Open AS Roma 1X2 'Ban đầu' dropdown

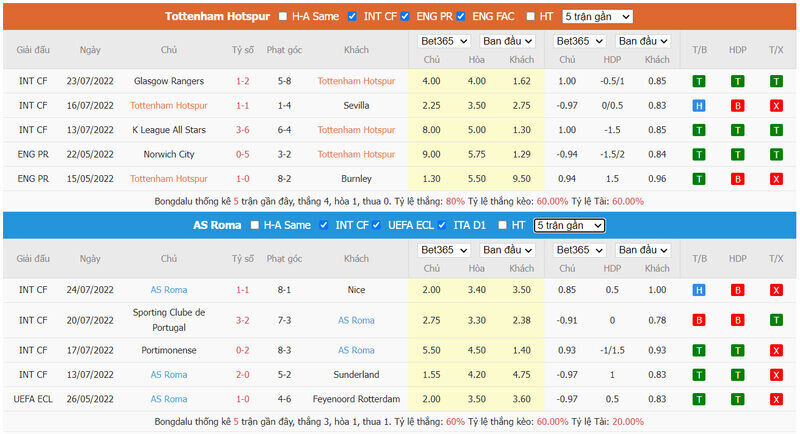tap(507, 250)
